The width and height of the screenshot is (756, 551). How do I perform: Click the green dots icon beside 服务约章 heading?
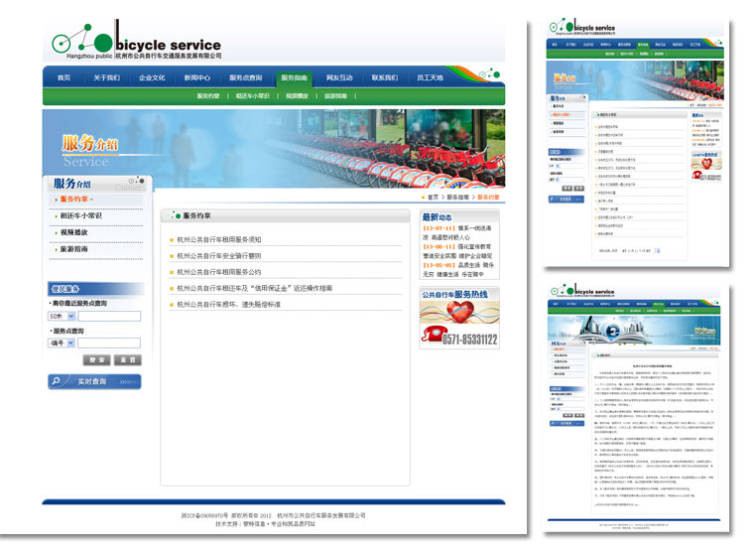point(175,215)
